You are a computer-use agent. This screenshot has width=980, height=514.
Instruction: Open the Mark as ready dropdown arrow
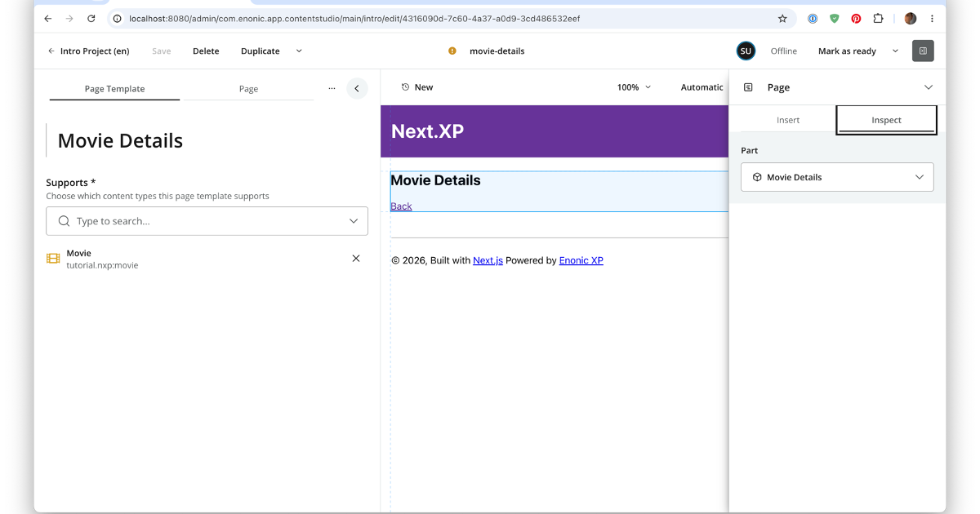895,51
